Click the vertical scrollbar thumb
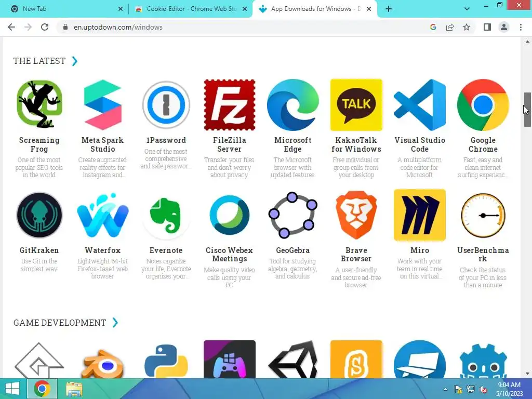This screenshot has height=399, width=532. click(x=527, y=109)
